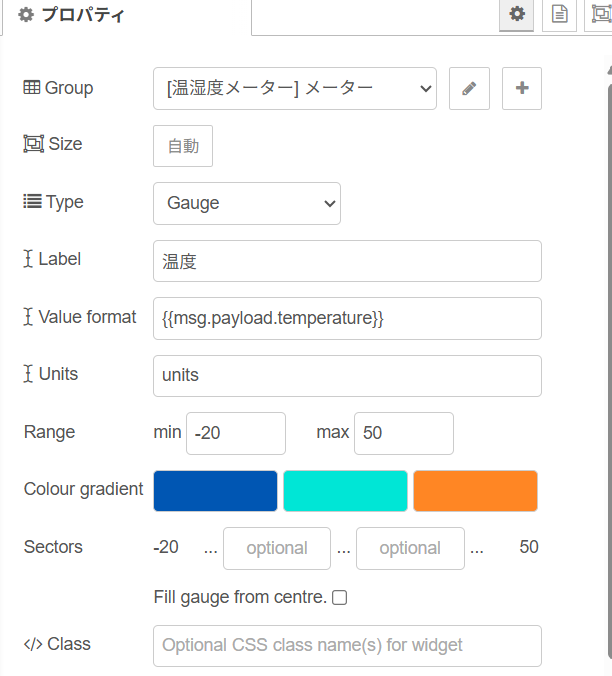Click the Range min field
Viewport: 612px width, 676px height.
click(x=236, y=433)
